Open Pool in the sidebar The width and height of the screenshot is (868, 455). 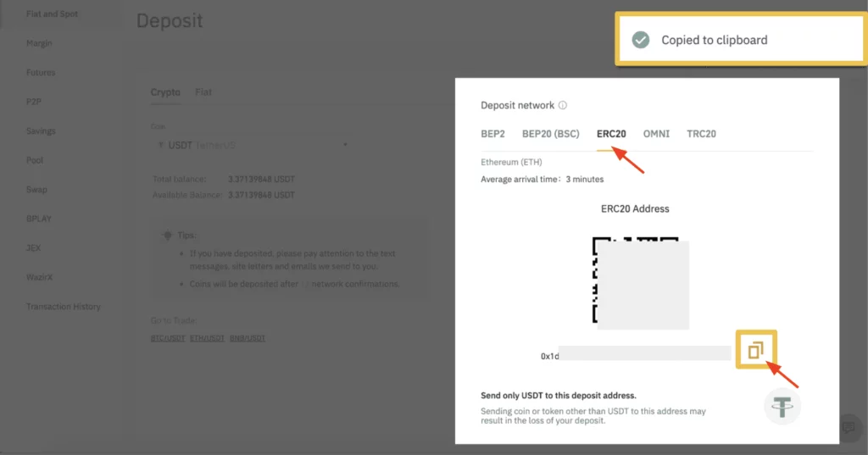(x=34, y=160)
